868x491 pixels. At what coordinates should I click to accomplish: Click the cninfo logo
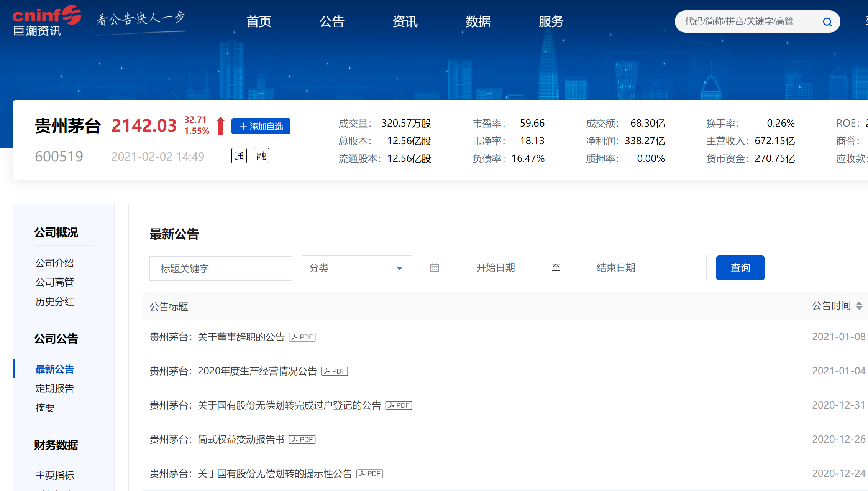point(47,21)
